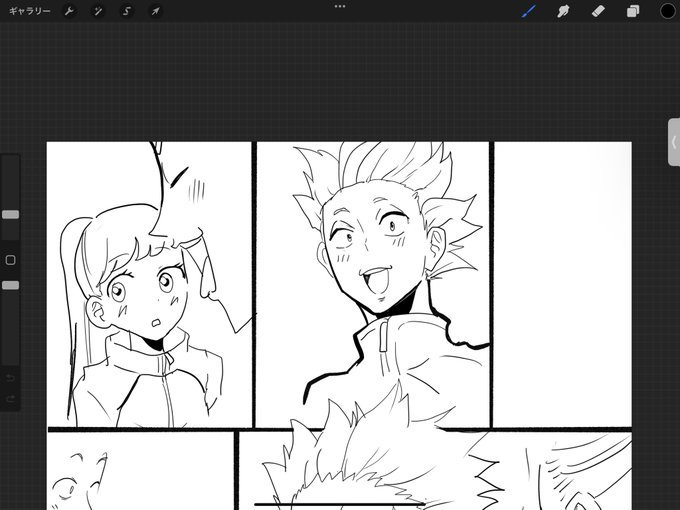The width and height of the screenshot is (680, 510).
Task: Select the Smudge tool
Action: pyautogui.click(x=563, y=11)
